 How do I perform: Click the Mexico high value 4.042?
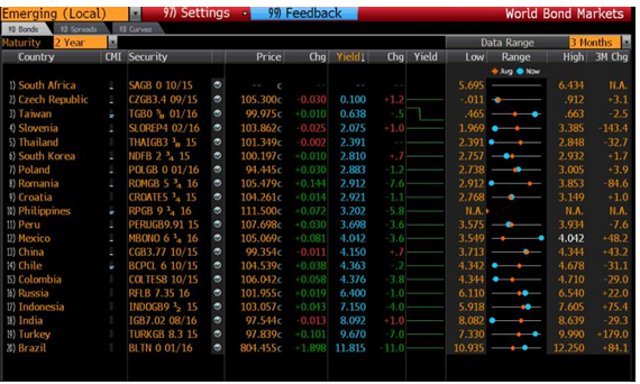coord(571,238)
